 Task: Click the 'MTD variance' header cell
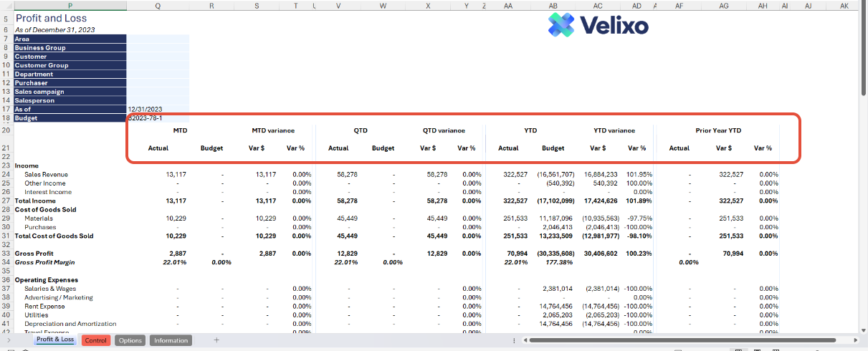point(273,130)
